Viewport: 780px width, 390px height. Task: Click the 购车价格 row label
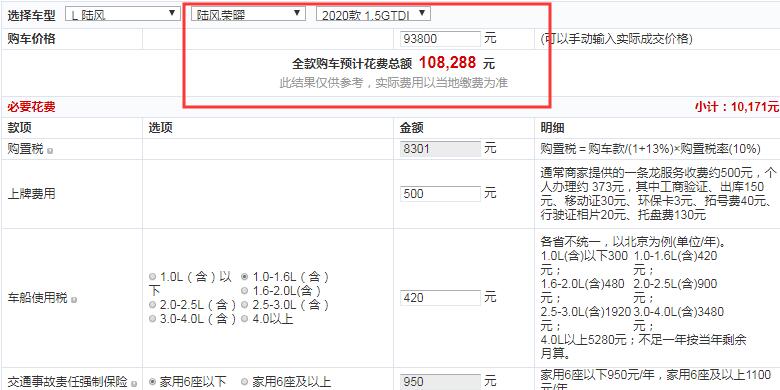click(x=31, y=39)
